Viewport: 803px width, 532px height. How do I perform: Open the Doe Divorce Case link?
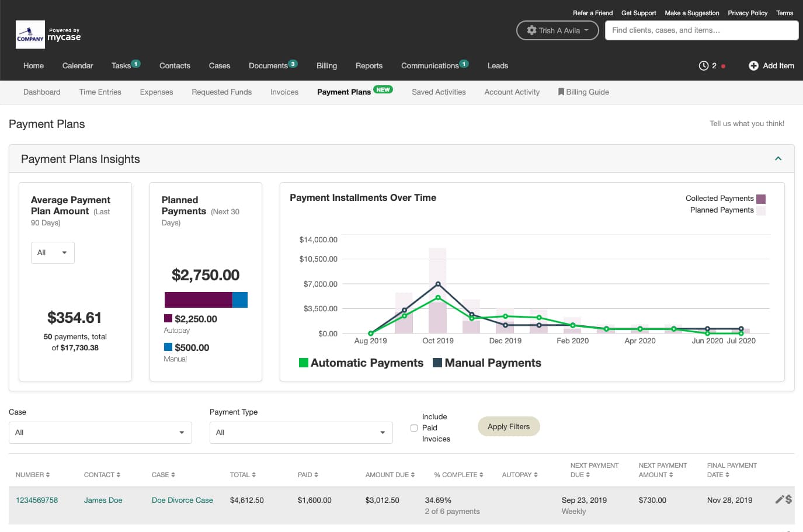[x=182, y=500]
